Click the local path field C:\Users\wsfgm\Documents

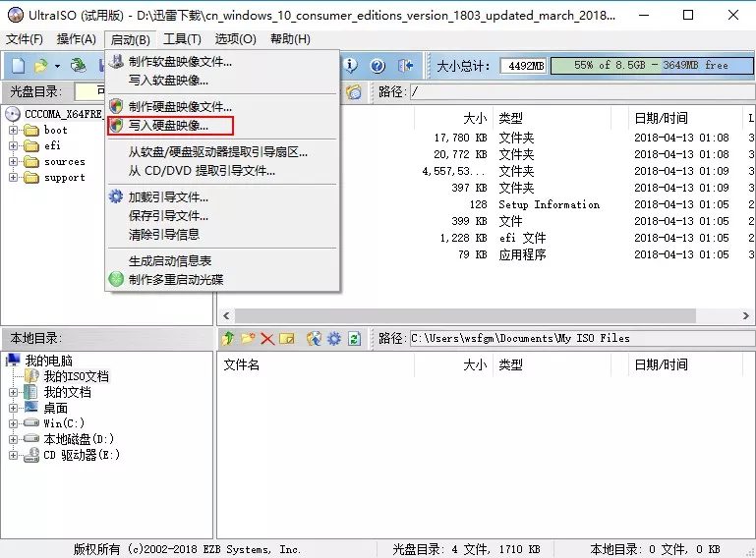(x=582, y=338)
